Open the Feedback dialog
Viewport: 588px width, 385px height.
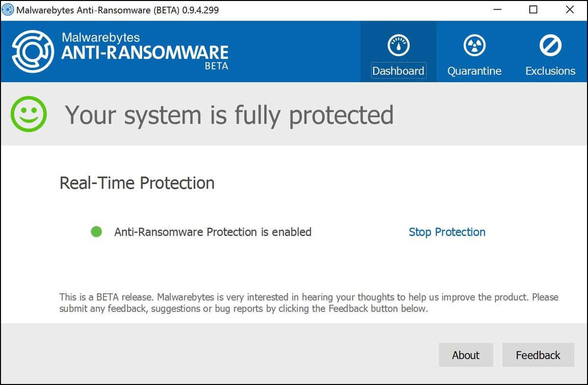[538, 355]
